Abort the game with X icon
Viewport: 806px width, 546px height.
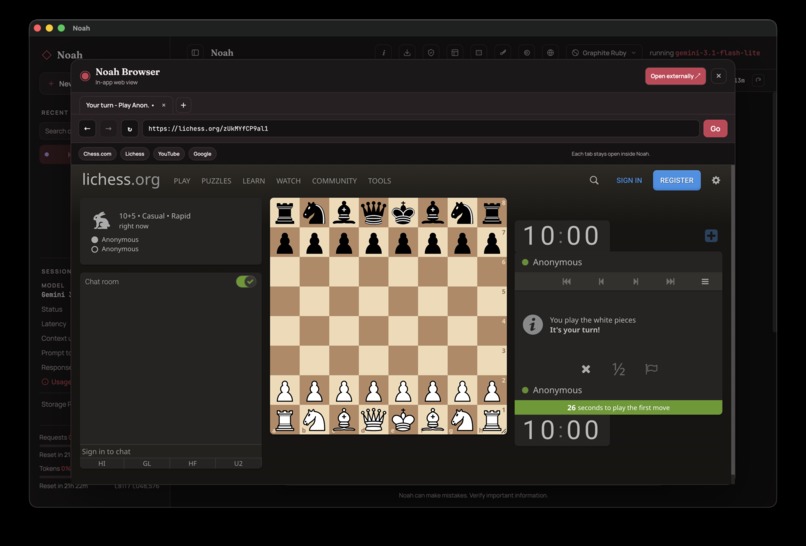(585, 369)
